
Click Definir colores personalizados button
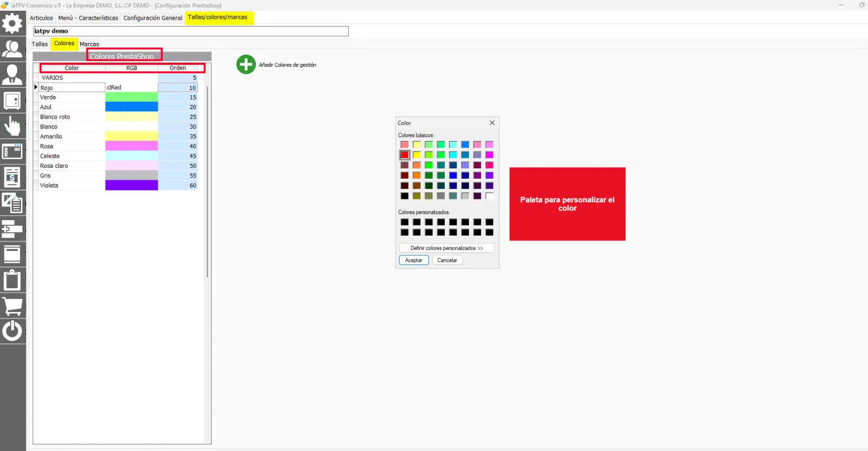point(446,248)
